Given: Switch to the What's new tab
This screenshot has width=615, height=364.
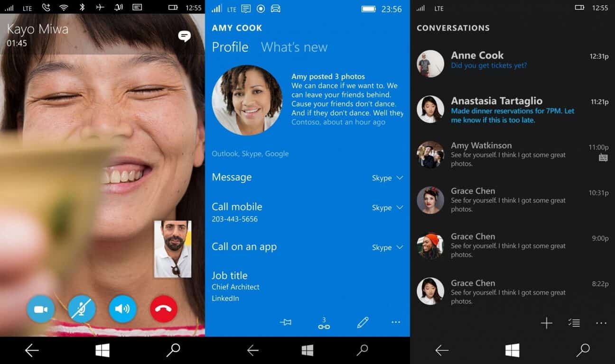Looking at the screenshot, I should coord(294,47).
